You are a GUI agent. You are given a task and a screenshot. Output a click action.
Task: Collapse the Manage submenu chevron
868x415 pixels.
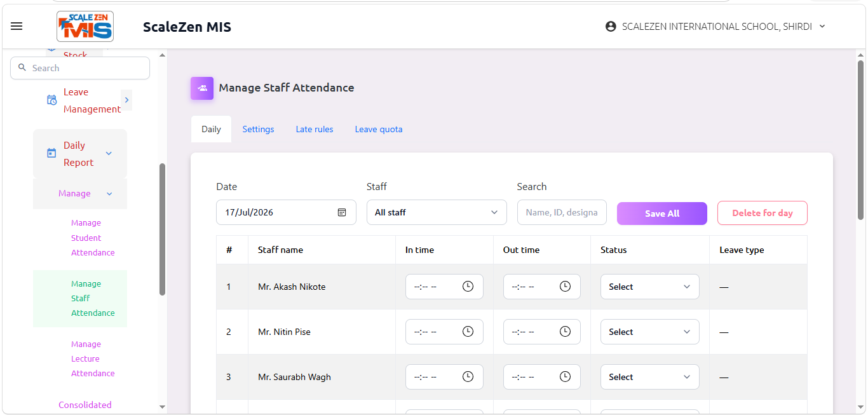pos(109,194)
